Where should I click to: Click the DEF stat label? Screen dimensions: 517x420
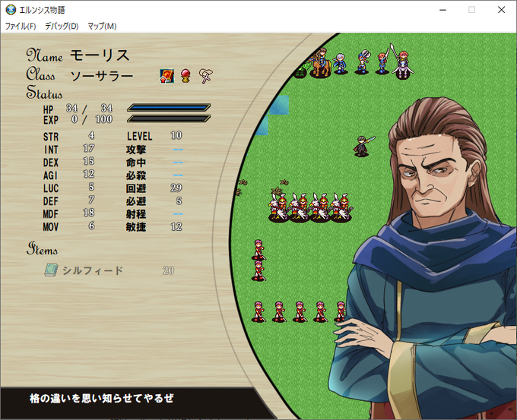click(x=50, y=201)
